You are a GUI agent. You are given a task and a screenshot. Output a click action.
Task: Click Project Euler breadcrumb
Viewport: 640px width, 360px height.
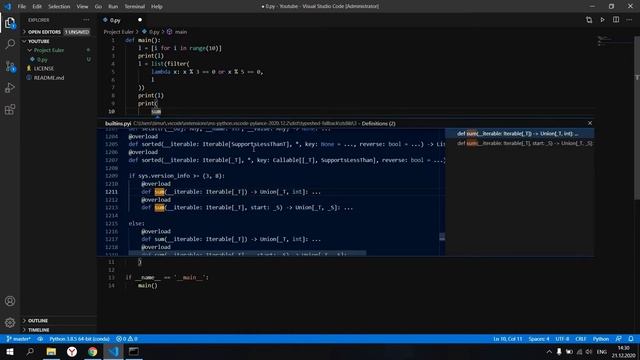pos(118,32)
